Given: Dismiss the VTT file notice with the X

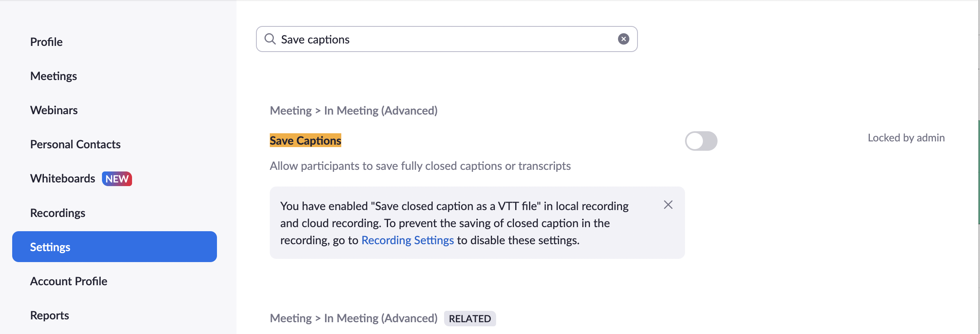Looking at the screenshot, I should pos(668,205).
